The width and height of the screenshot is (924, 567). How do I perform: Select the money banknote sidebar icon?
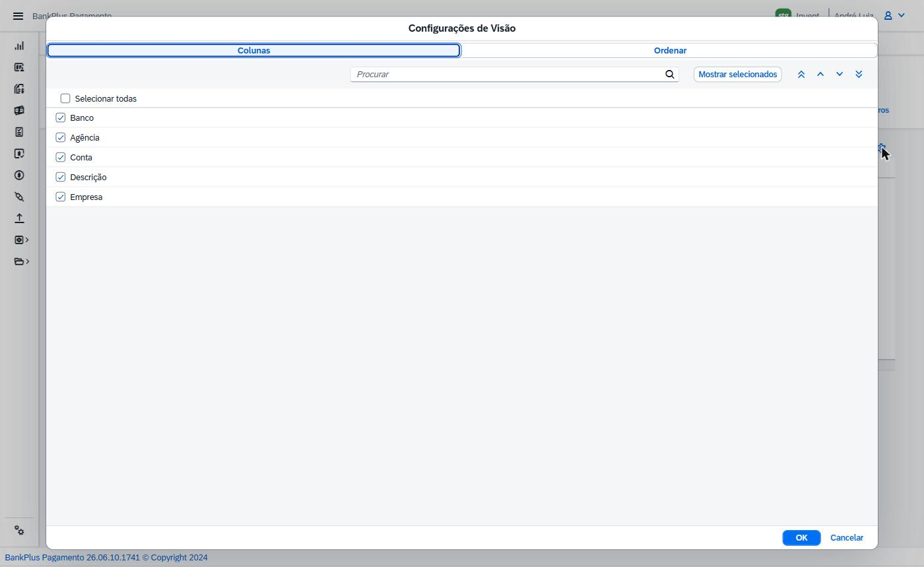(19, 110)
